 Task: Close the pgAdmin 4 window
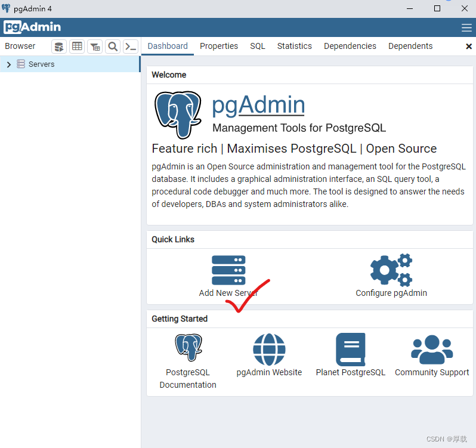click(465, 8)
